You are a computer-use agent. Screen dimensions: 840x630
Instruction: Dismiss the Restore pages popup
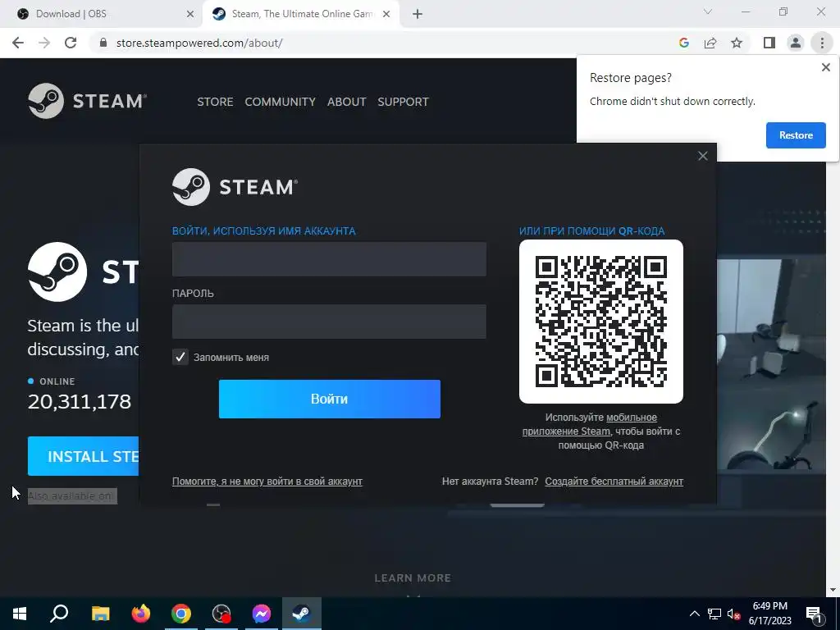coord(825,67)
